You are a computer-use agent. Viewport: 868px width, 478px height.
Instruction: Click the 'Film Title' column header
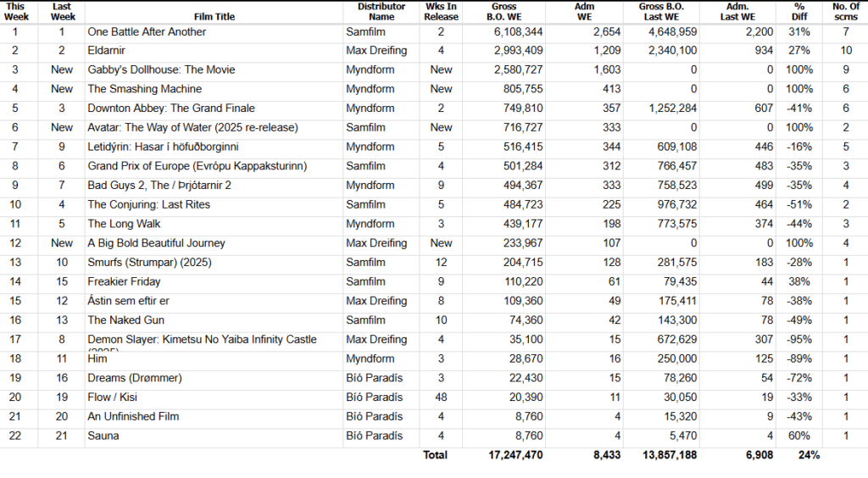tap(212, 16)
